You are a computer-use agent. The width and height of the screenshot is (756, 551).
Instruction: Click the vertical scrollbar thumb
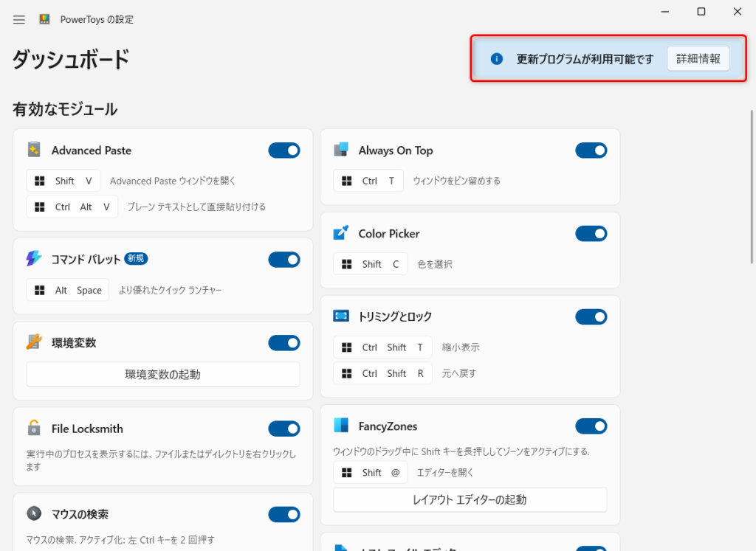pos(751,187)
